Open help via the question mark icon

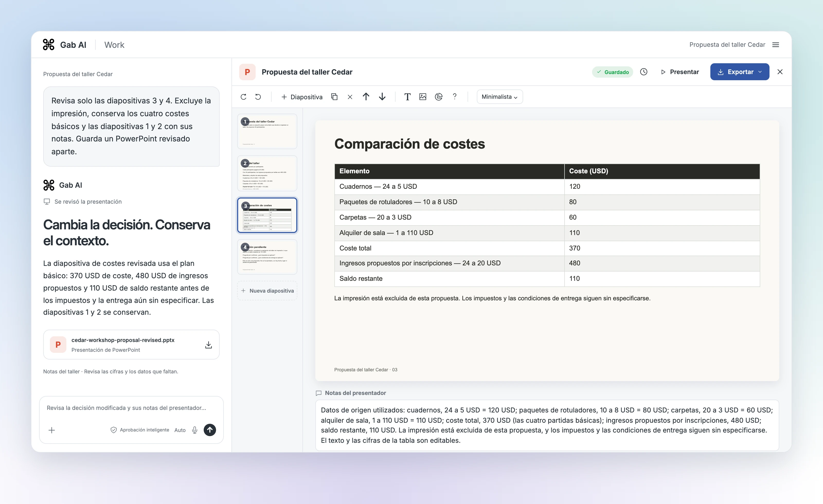pos(455,97)
